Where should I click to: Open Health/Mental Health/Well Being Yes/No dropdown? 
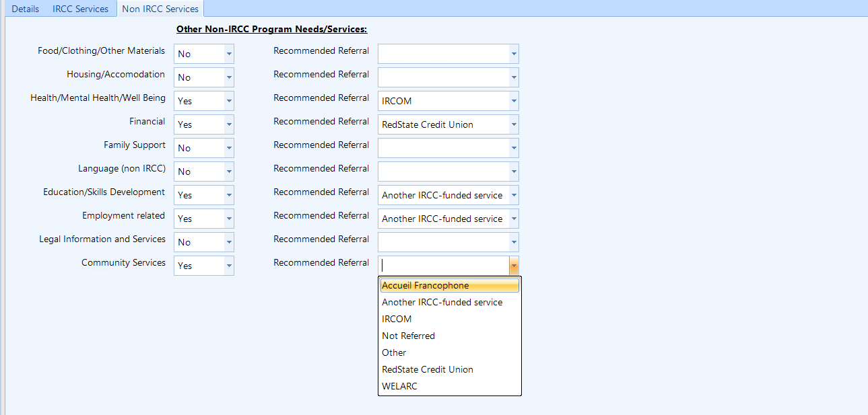click(x=228, y=101)
